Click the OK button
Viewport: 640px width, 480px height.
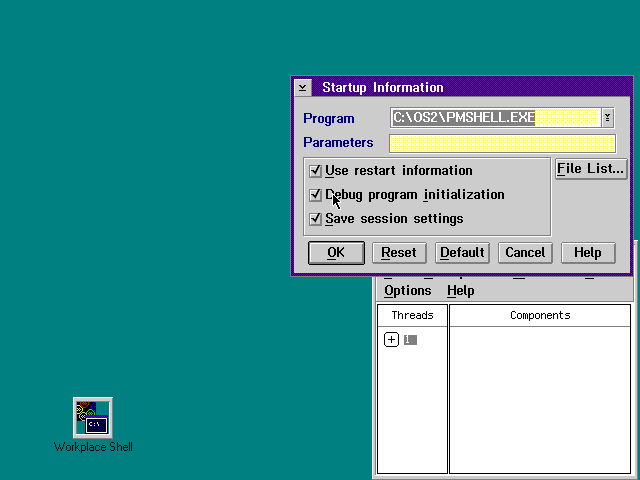click(336, 253)
